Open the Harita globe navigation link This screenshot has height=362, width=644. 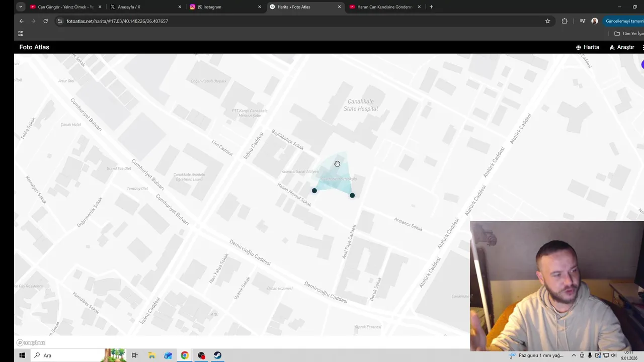coord(588,47)
